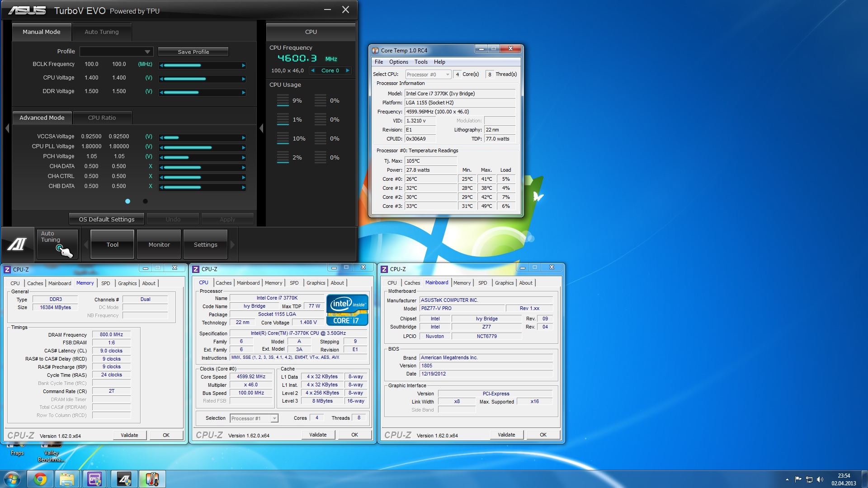Image resolution: width=868 pixels, height=488 pixels.
Task: Increase BCLK Frequency with right arrow
Action: tap(244, 65)
